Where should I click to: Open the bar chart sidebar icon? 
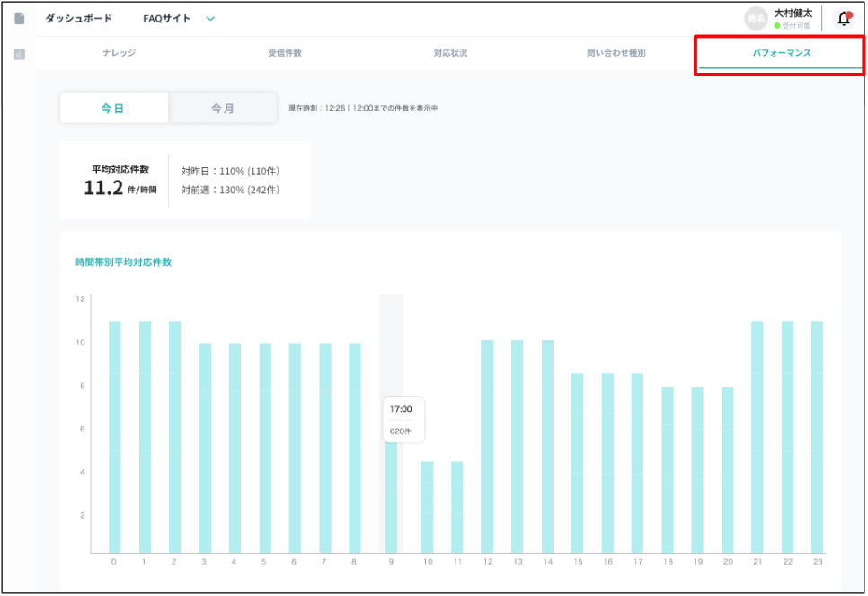click(x=20, y=55)
